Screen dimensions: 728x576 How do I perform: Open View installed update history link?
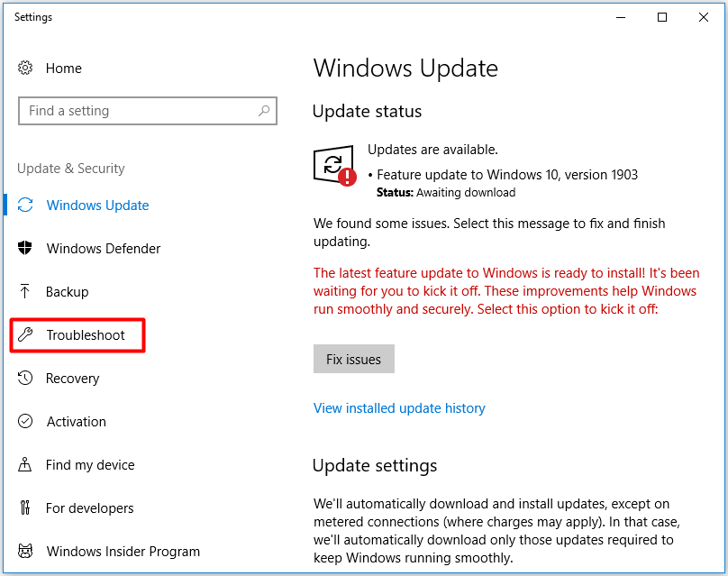pos(399,407)
